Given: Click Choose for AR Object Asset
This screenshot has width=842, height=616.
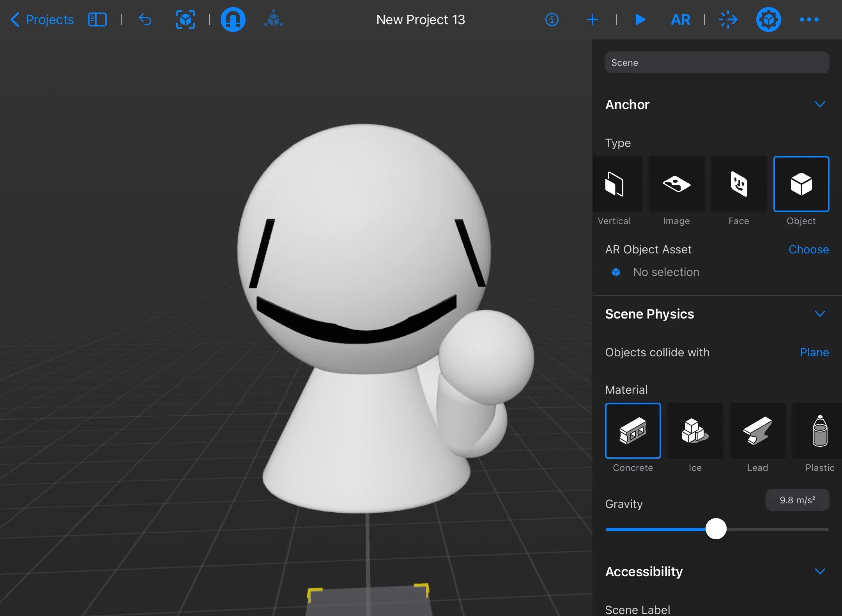Looking at the screenshot, I should [808, 250].
